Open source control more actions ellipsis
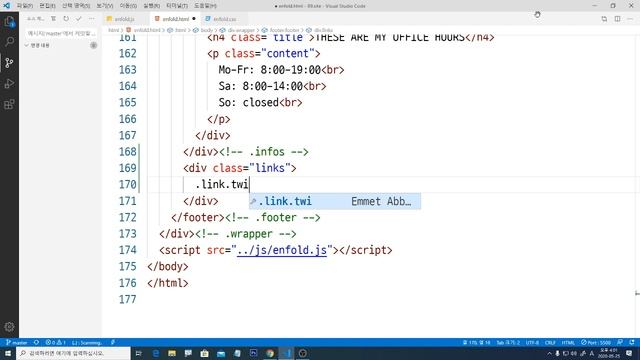The height and width of the screenshot is (360, 640). pos(91,19)
